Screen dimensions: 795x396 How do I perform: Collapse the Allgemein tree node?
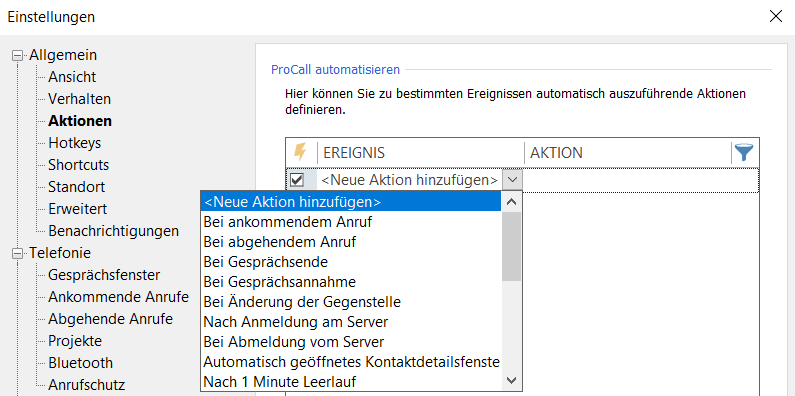point(18,56)
